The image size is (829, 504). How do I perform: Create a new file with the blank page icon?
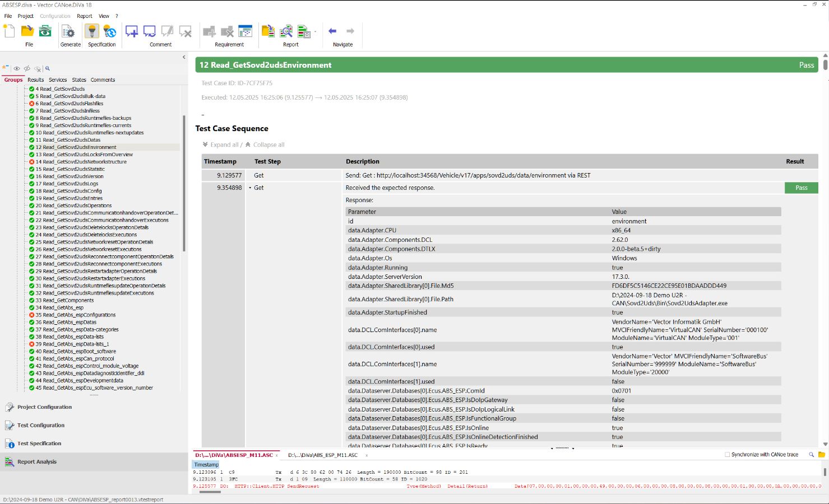10,31
